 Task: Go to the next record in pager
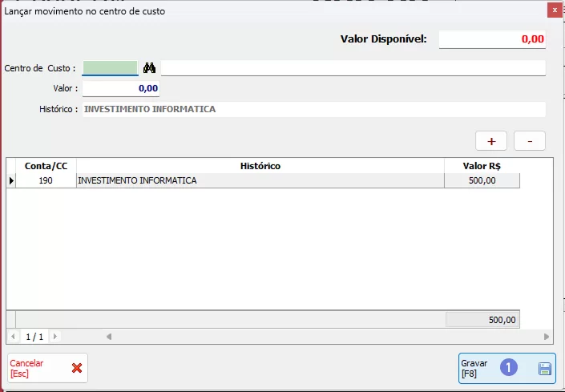click(x=54, y=337)
